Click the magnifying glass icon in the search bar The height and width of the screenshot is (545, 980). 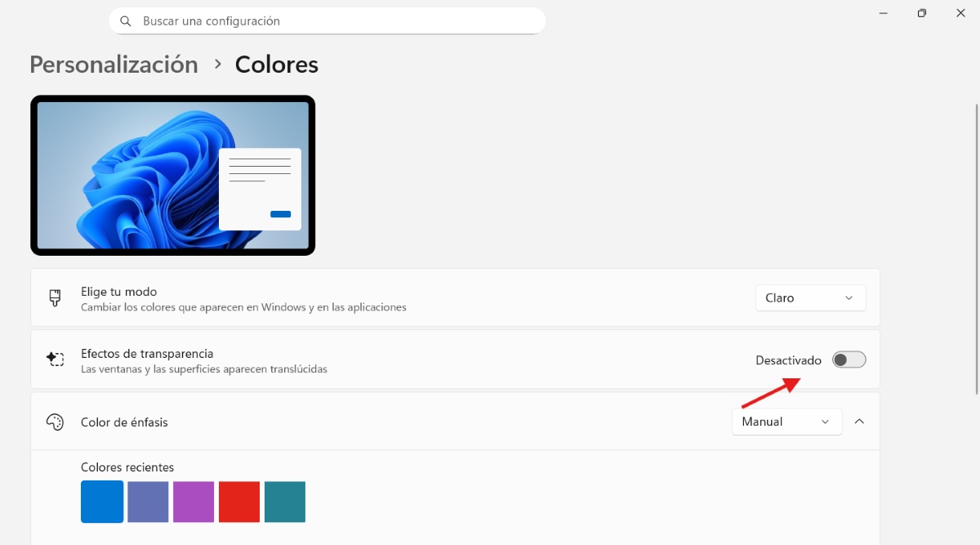tap(125, 20)
